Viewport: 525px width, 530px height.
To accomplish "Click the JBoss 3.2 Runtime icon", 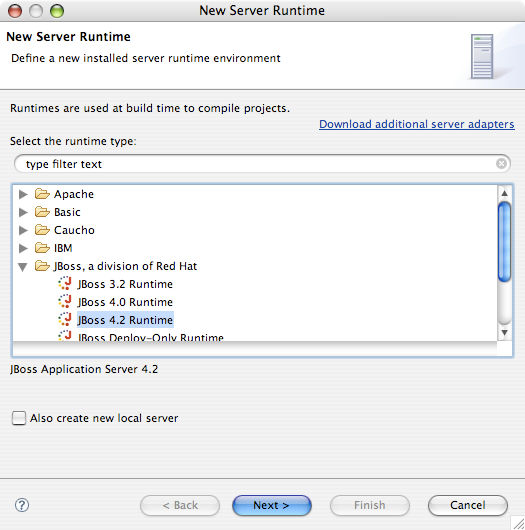I will [x=65, y=283].
